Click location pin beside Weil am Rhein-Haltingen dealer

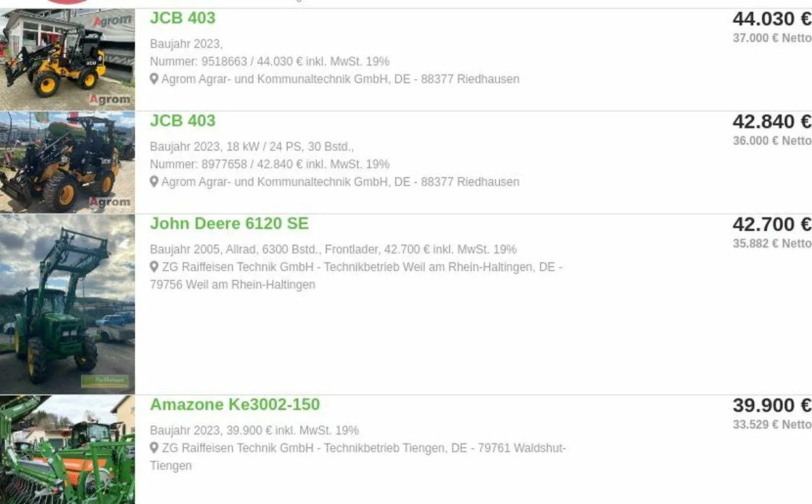pos(154,267)
